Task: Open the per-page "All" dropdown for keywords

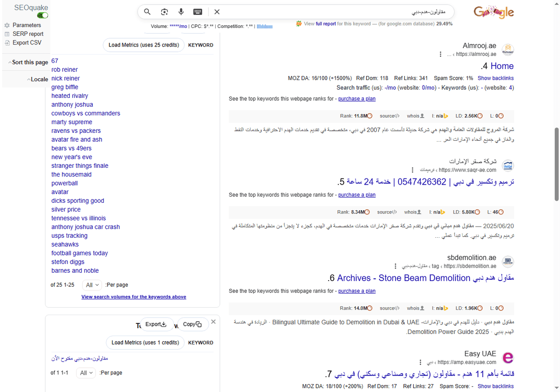Action: (92, 285)
